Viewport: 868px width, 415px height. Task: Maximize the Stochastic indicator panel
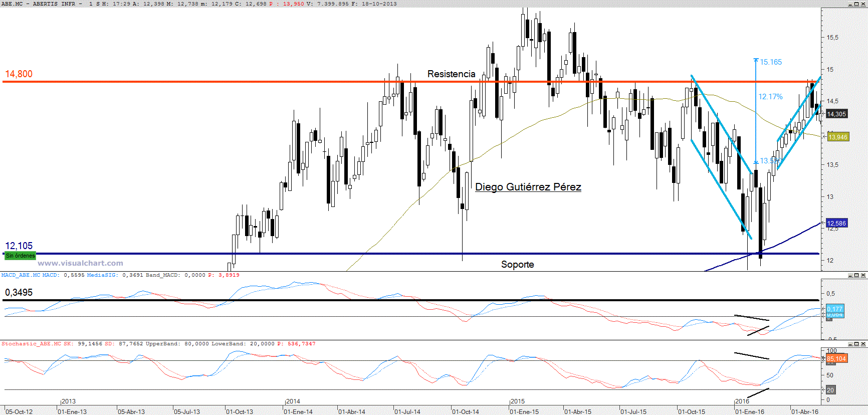[856, 344]
